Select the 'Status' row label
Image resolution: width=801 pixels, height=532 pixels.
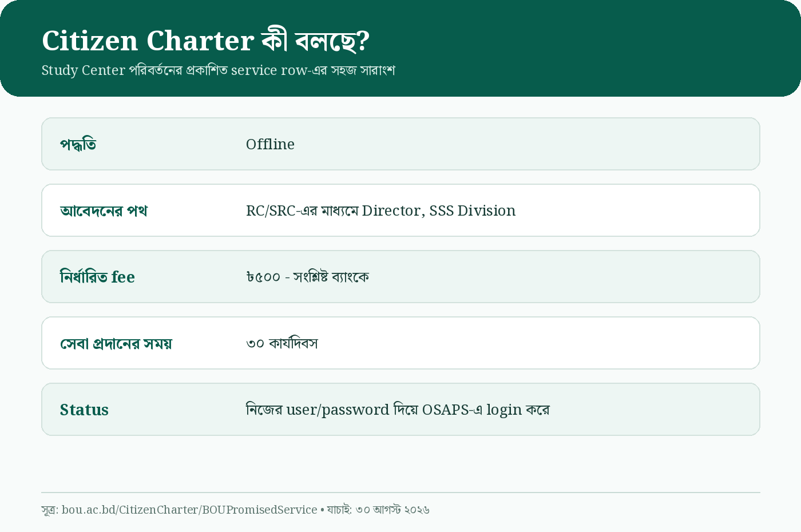[84, 410]
